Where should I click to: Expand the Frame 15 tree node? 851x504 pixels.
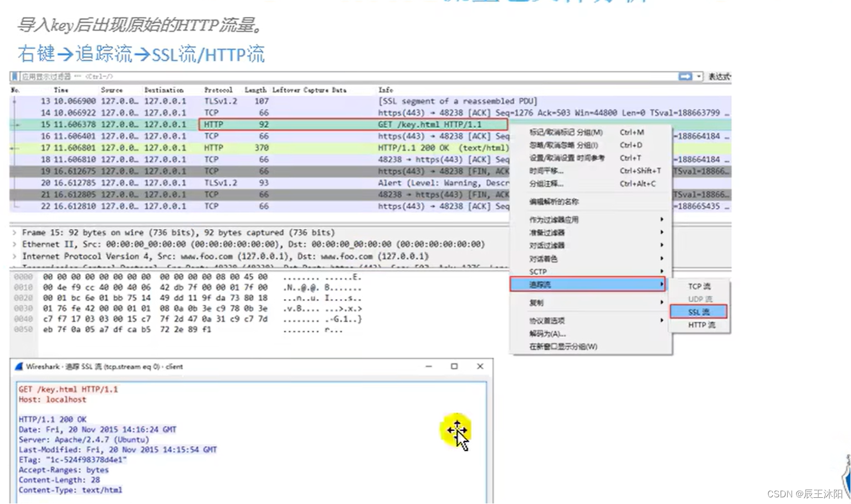(14, 233)
